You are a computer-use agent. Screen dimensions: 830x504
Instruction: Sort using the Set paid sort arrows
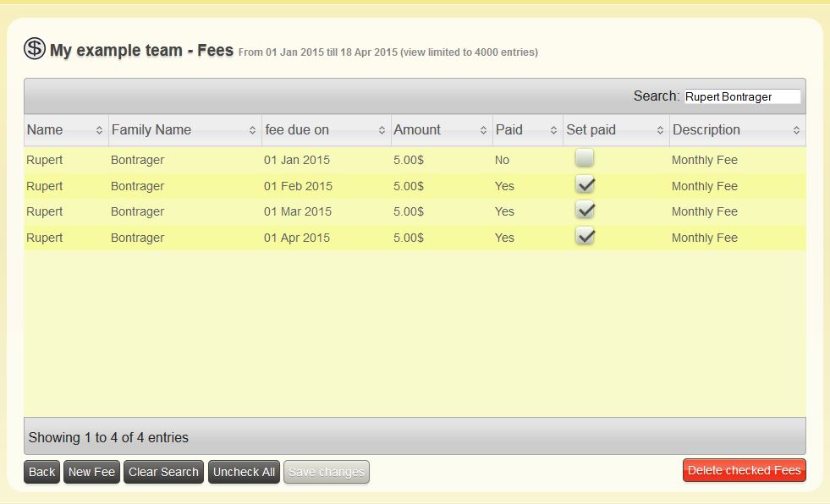(660, 130)
